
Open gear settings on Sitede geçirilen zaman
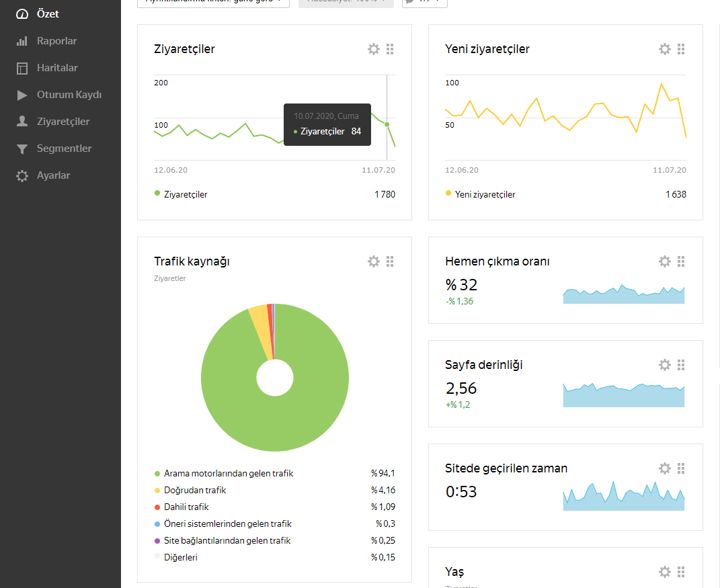[x=665, y=468]
